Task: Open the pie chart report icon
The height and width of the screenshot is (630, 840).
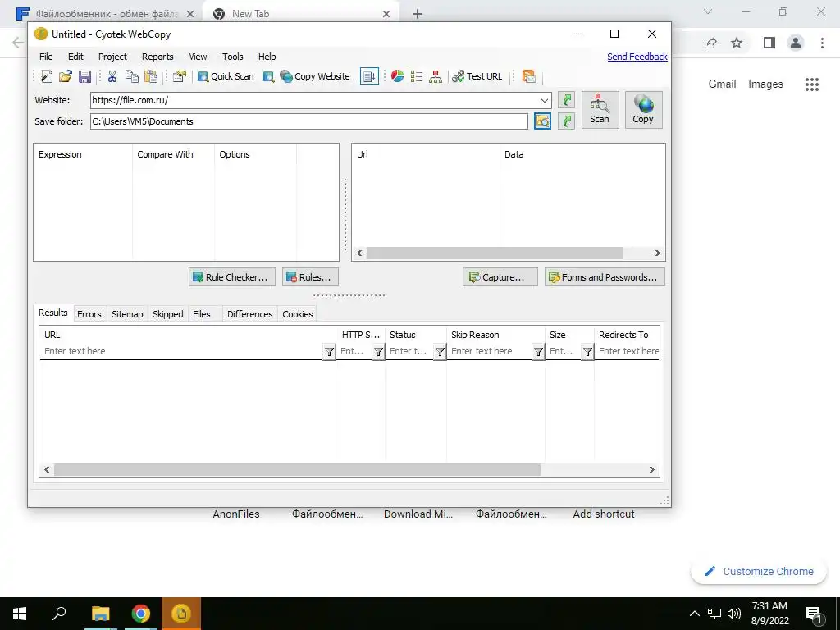Action: click(x=398, y=76)
